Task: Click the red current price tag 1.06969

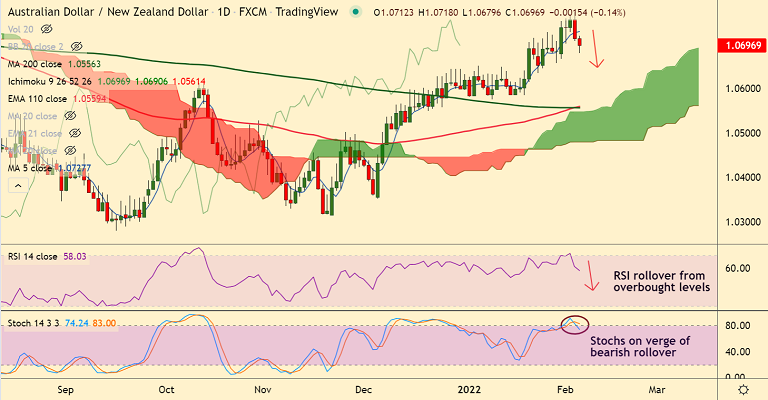Action: [743, 46]
